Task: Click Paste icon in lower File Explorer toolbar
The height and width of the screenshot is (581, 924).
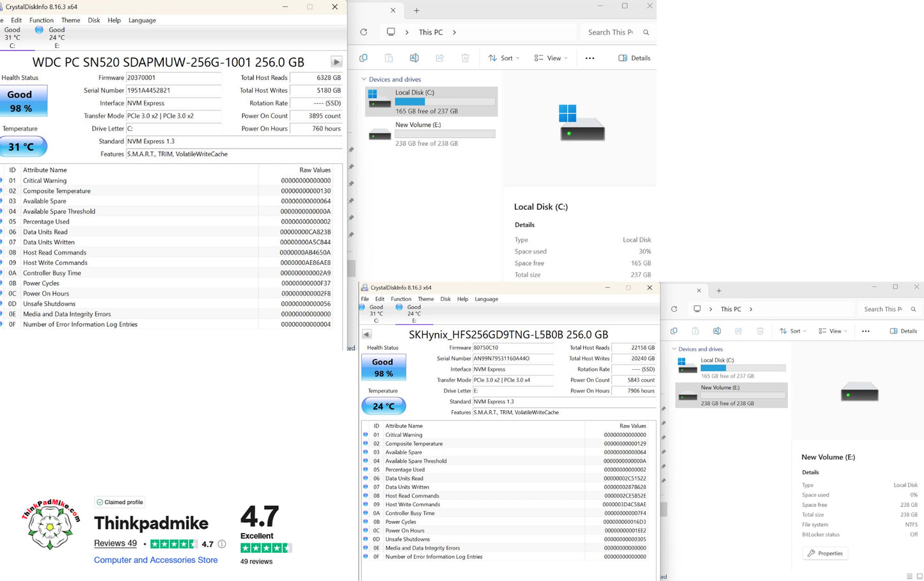Action: (695, 331)
